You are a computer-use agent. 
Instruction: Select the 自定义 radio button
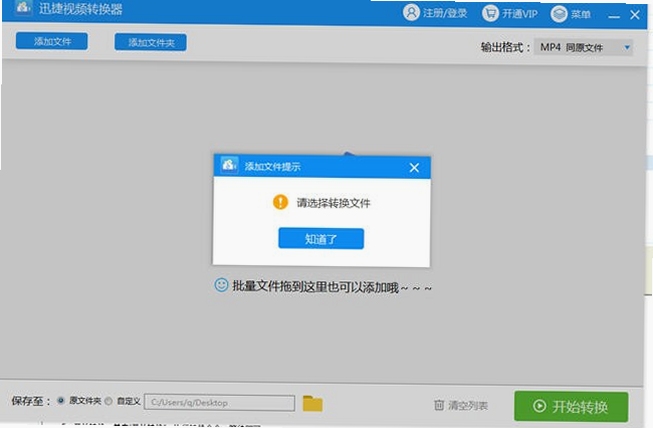click(108, 401)
